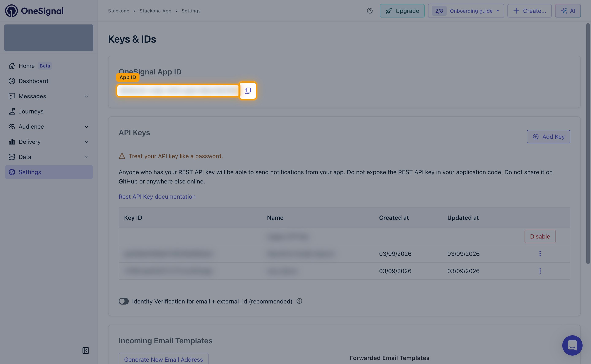Click the 2/8 onboarding progress badge

tap(439, 11)
